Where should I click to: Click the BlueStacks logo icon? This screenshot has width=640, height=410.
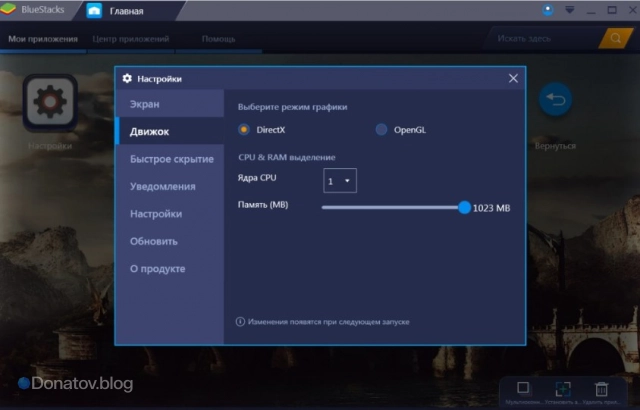[8, 9]
